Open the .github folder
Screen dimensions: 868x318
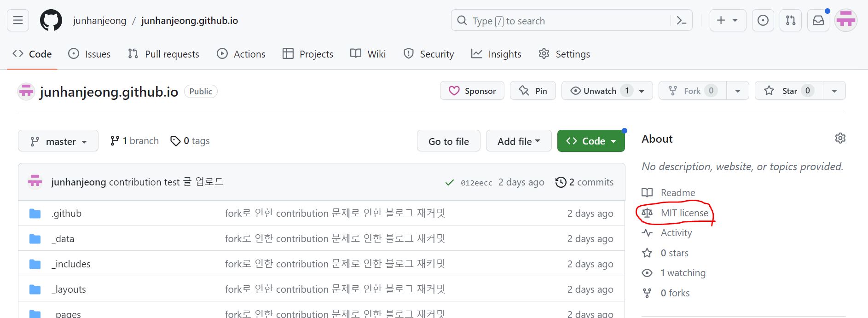(67, 214)
